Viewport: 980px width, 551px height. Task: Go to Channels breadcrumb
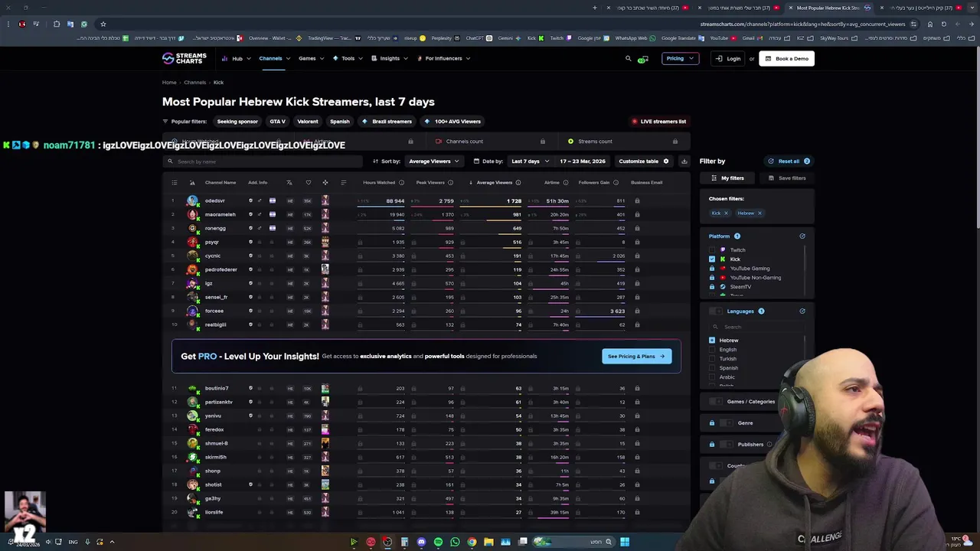[x=194, y=83]
